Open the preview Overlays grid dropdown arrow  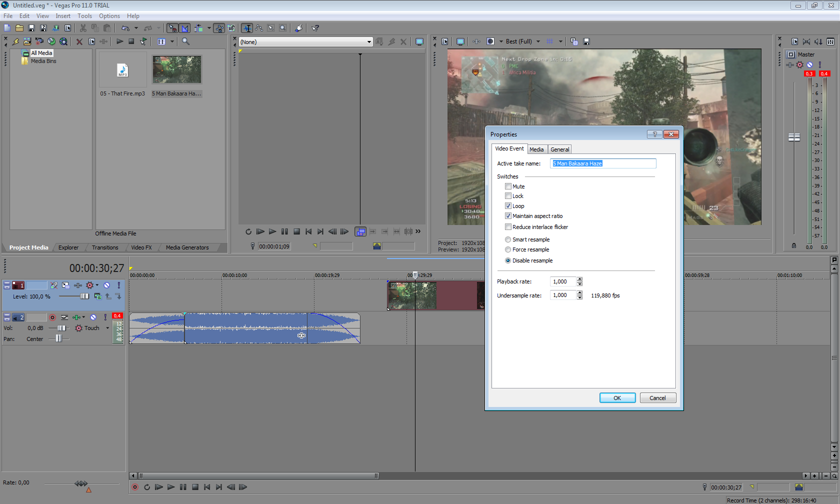point(560,41)
